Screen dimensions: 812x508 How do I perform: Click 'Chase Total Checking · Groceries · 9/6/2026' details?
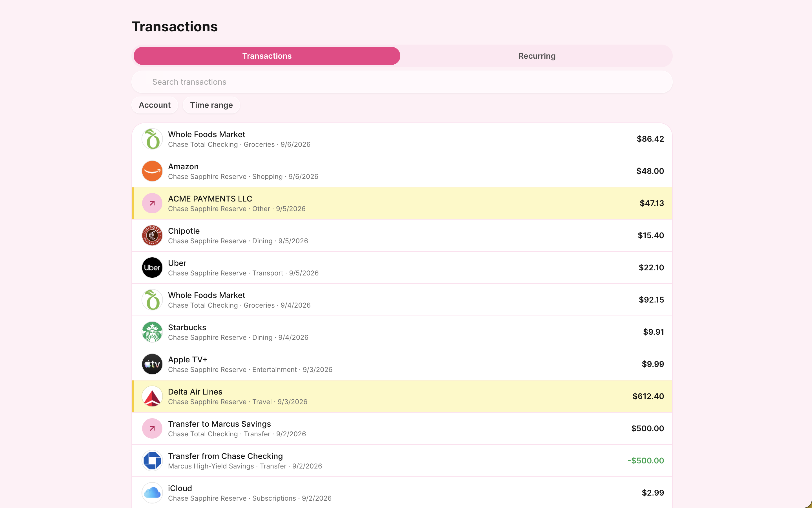(239, 144)
